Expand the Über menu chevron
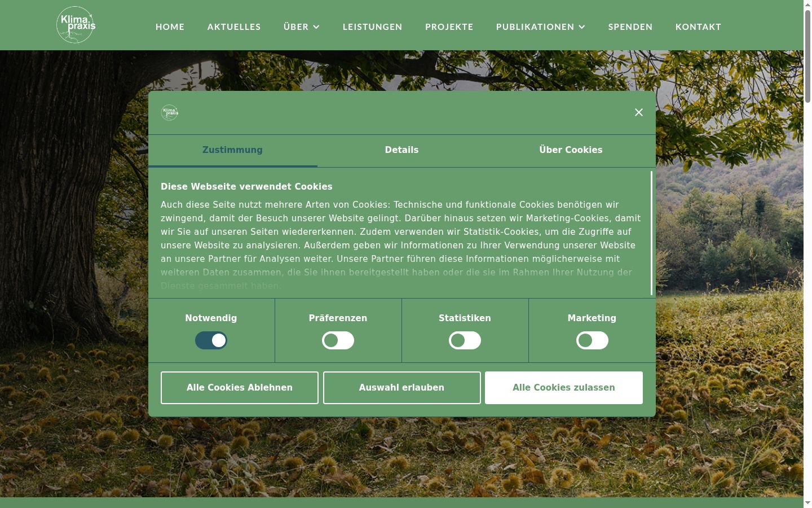Screen dimensions: 812x508 [x=316, y=27]
